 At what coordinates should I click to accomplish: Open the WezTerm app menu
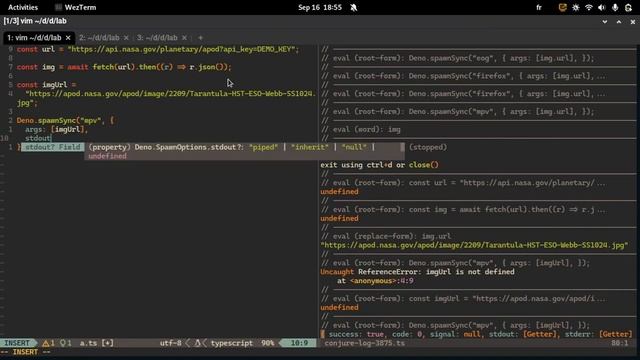pyautogui.click(x=76, y=7)
